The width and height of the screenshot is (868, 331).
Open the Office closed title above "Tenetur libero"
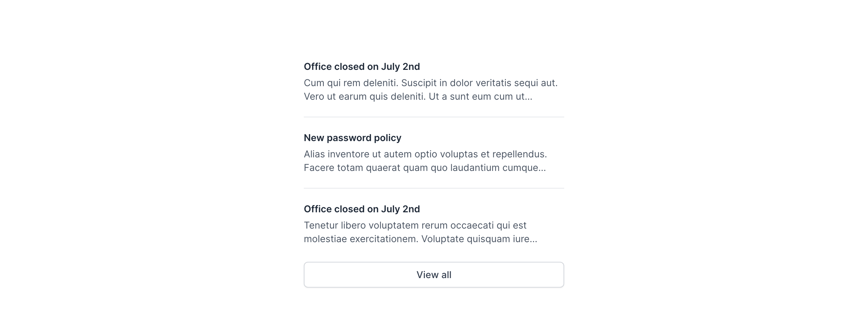361,209
